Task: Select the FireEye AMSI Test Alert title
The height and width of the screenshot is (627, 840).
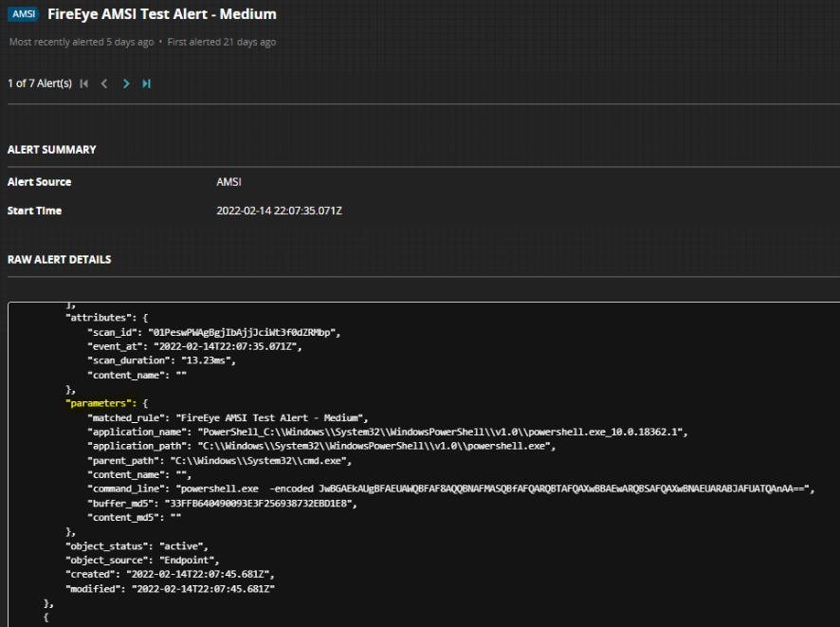Action: coord(162,14)
